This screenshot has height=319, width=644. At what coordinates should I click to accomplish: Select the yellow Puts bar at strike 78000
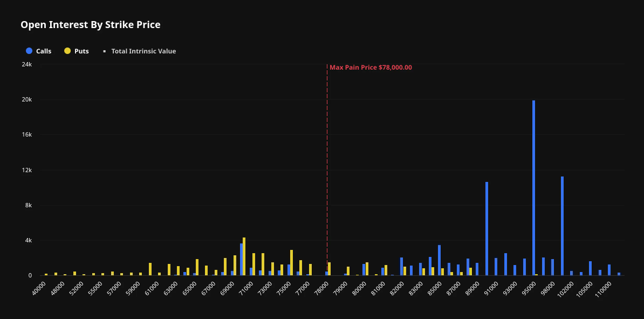click(330, 269)
